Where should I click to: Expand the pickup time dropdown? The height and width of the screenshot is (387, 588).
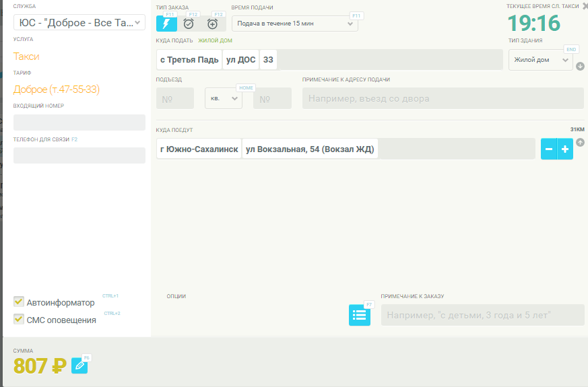pyautogui.click(x=294, y=24)
